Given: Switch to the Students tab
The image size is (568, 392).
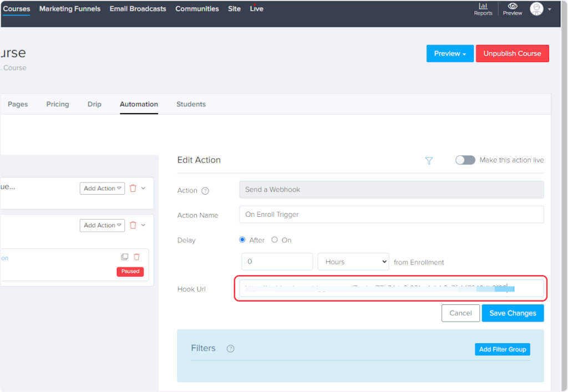Looking at the screenshot, I should 191,104.
